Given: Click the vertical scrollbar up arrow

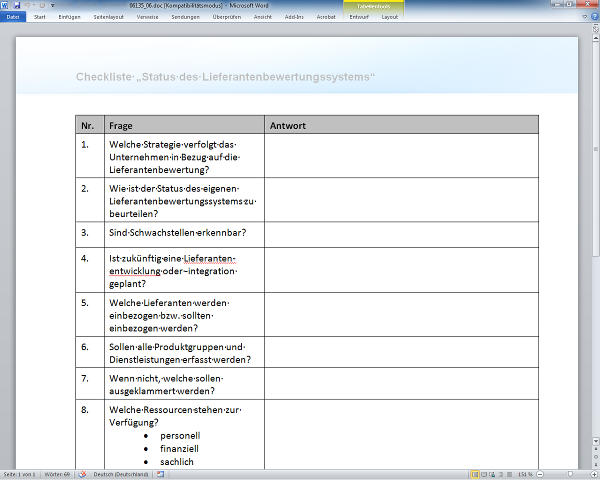Looking at the screenshot, I should 596,38.
